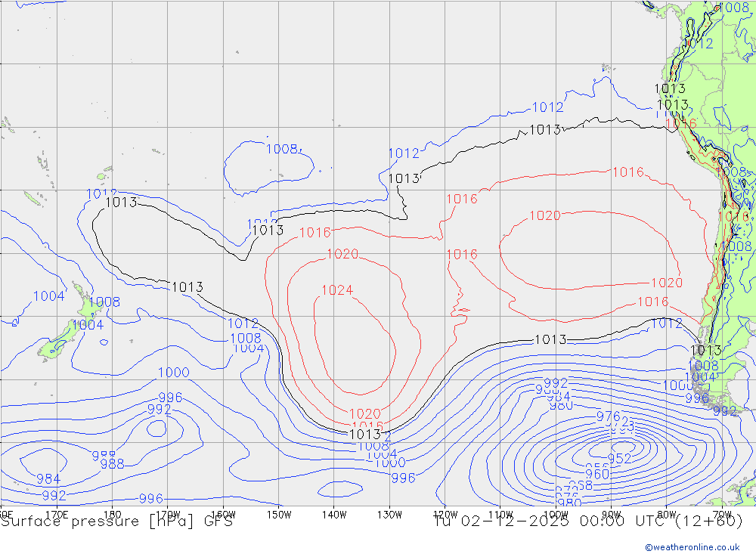This screenshot has height=554, width=756.
Task: Click the 1020 label directly above 1024
Action: pyautogui.click(x=342, y=254)
